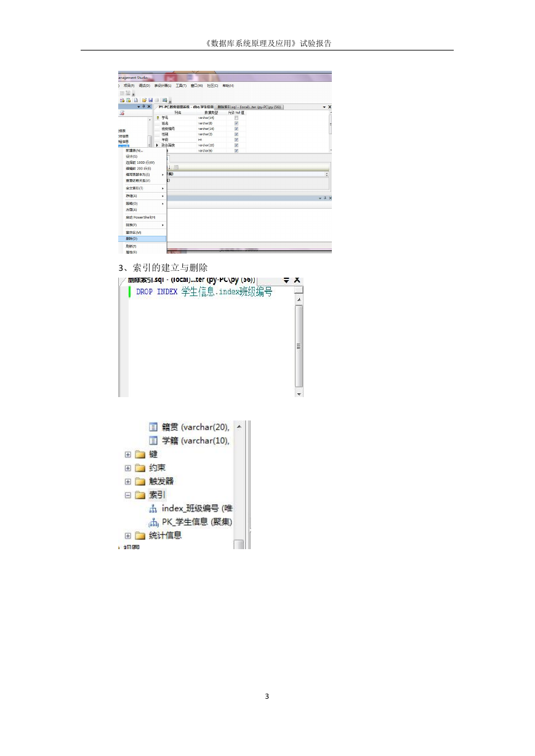This screenshot has width=535, height=756.
Task: Open the 表设计器(L) menu
Action: pyautogui.click(x=163, y=86)
